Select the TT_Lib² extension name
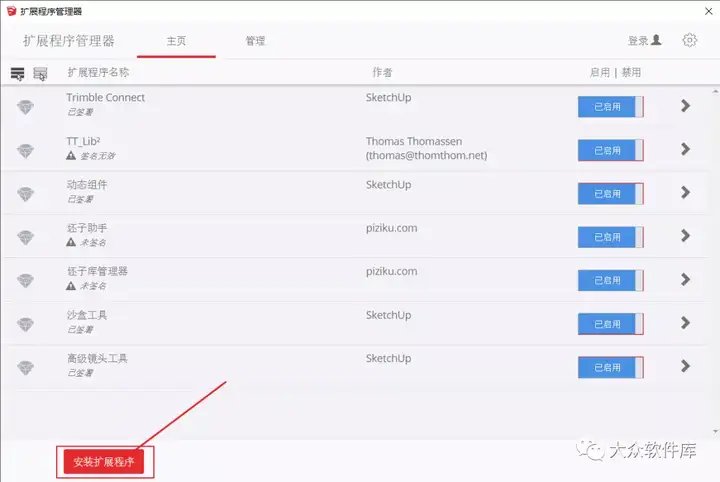This screenshot has width=720, height=482. click(x=83, y=141)
